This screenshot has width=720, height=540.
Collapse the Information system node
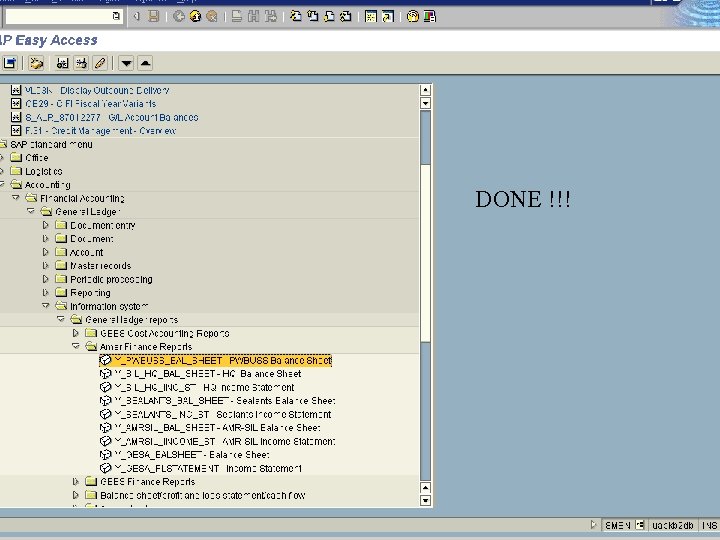pos(45,306)
